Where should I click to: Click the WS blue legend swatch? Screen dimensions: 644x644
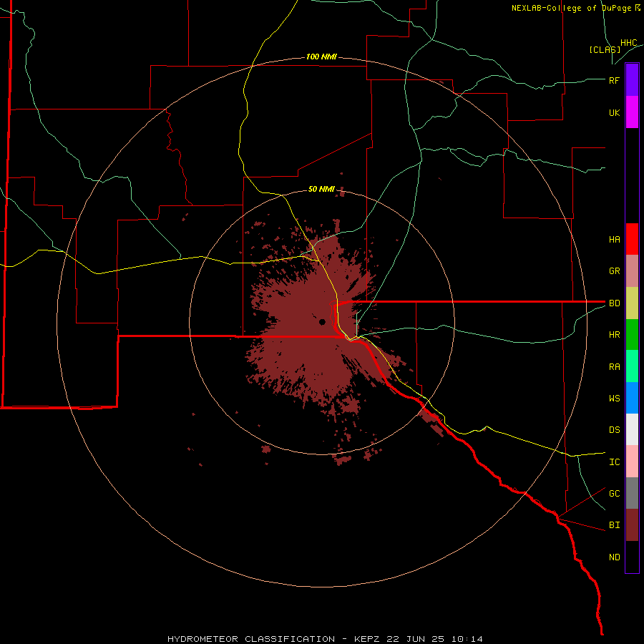[x=632, y=398]
